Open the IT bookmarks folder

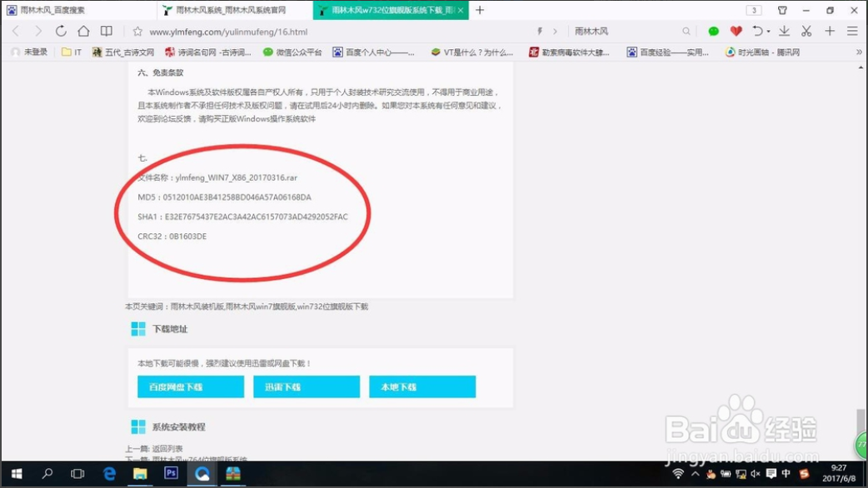coord(72,52)
